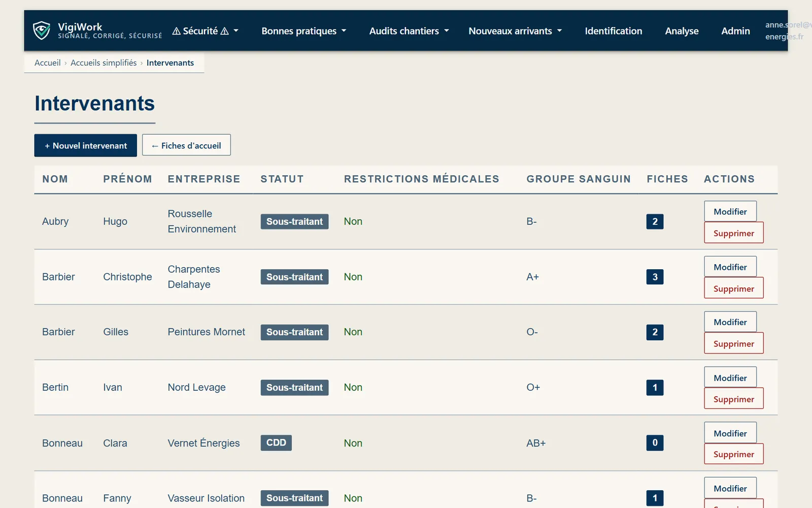Open the Analyse section
The width and height of the screenshot is (812, 508).
coord(682,31)
